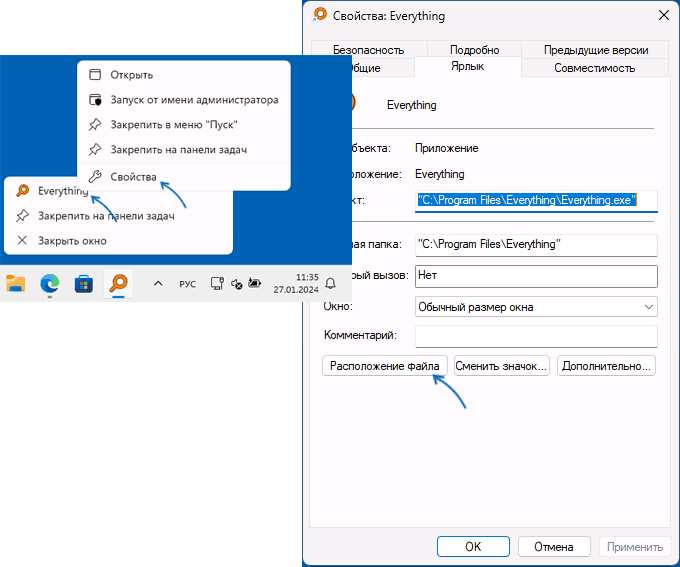Select Закрепить на панели задач in upper menu
Viewport: 680px width, 567px height.
click(x=184, y=150)
